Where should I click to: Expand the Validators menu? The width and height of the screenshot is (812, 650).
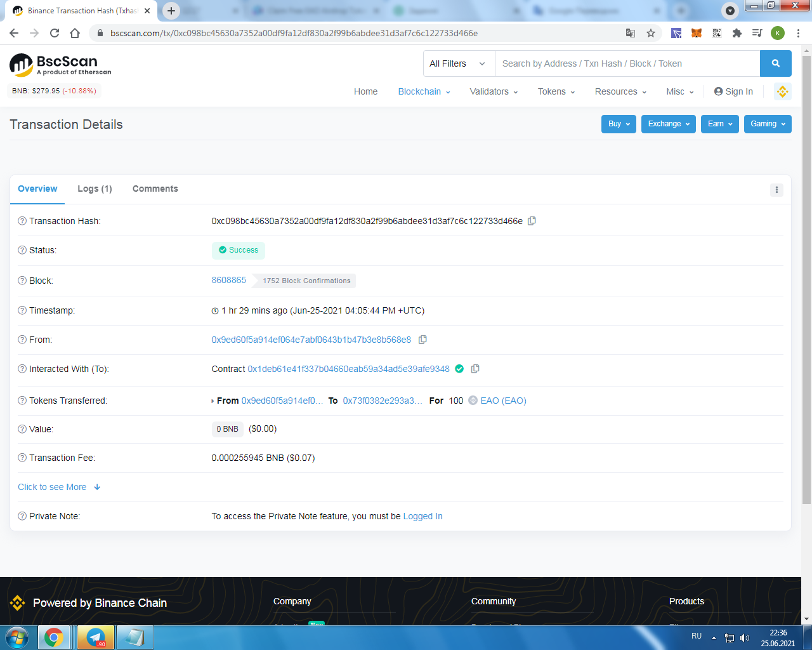tap(494, 91)
